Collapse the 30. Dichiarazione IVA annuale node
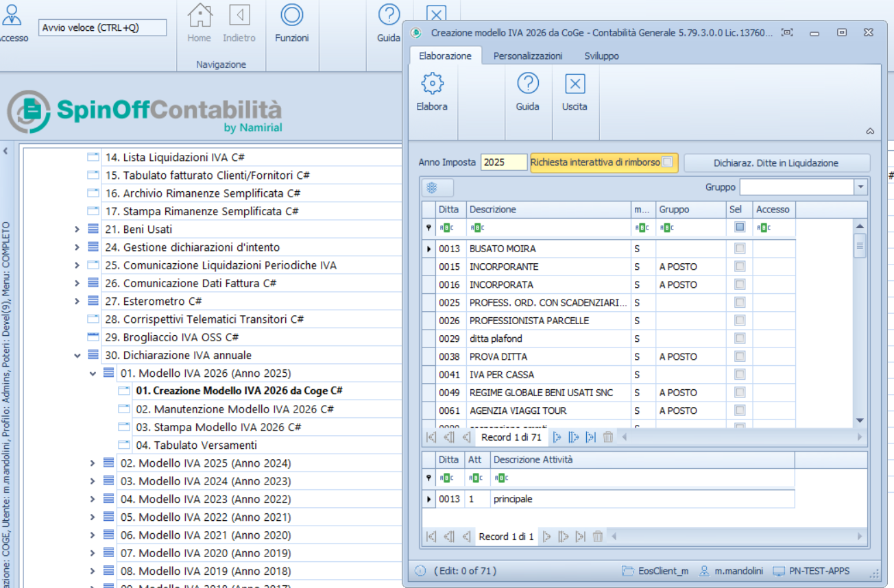 (x=77, y=356)
